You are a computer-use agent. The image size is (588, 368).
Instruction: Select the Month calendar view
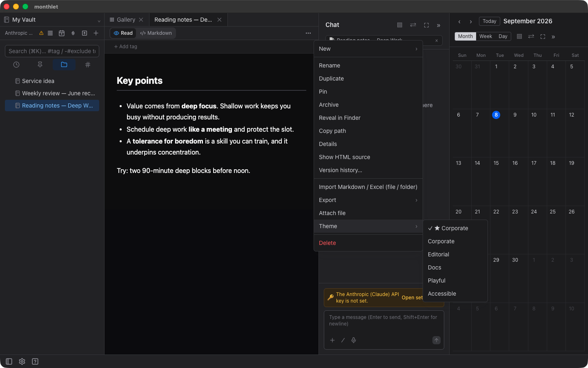[465, 36]
